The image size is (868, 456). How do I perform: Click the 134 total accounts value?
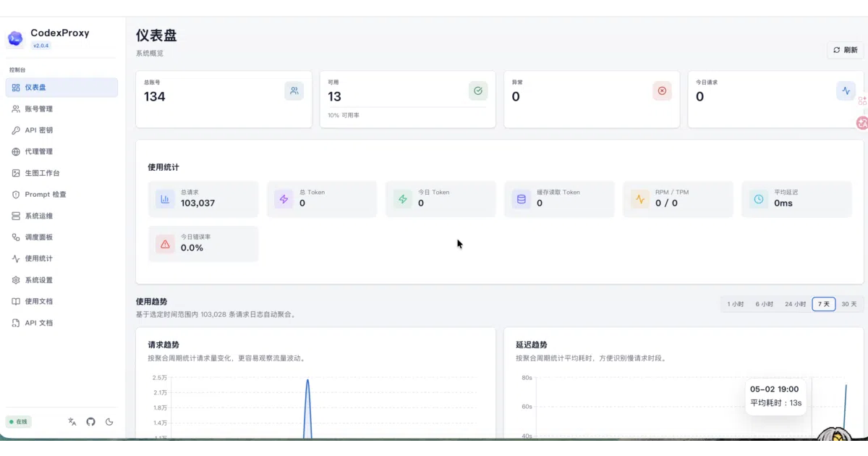[x=155, y=96]
